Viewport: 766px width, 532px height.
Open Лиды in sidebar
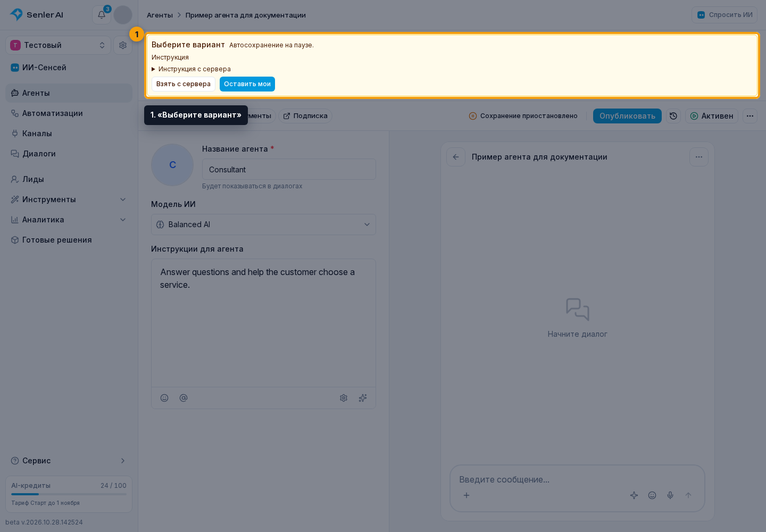(69, 179)
